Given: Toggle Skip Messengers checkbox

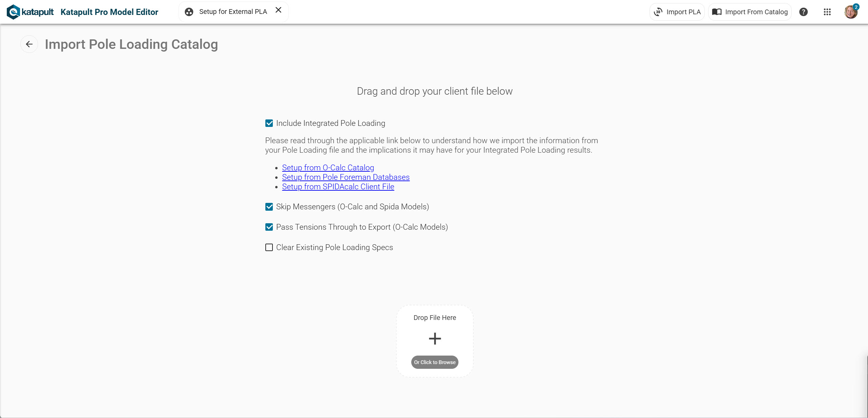Looking at the screenshot, I should click(x=269, y=207).
